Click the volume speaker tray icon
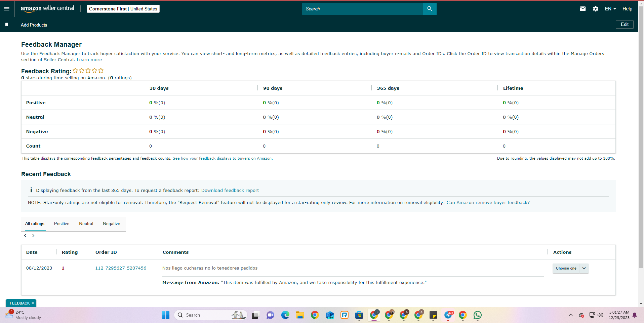 click(600, 315)
